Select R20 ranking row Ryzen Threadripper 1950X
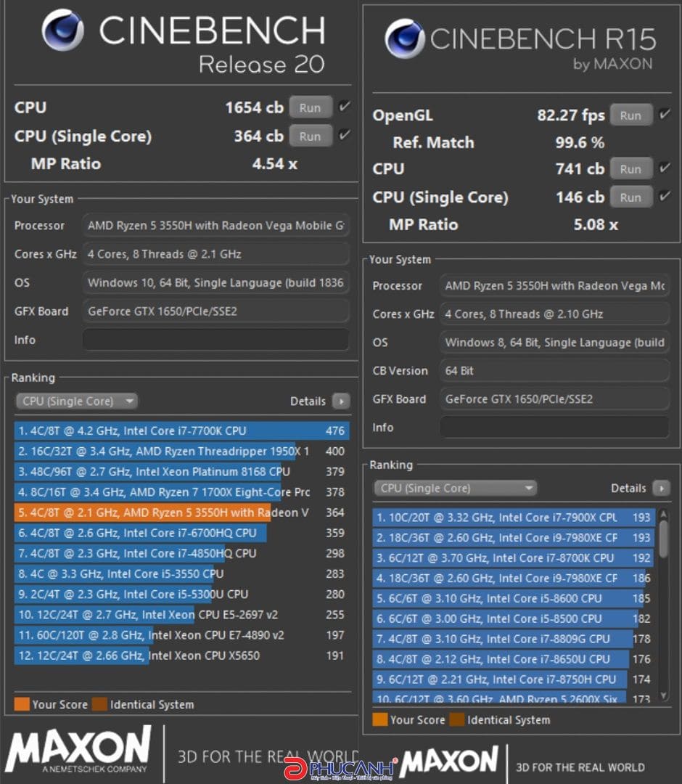Image resolution: width=682 pixels, height=784 pixels. 182,451
